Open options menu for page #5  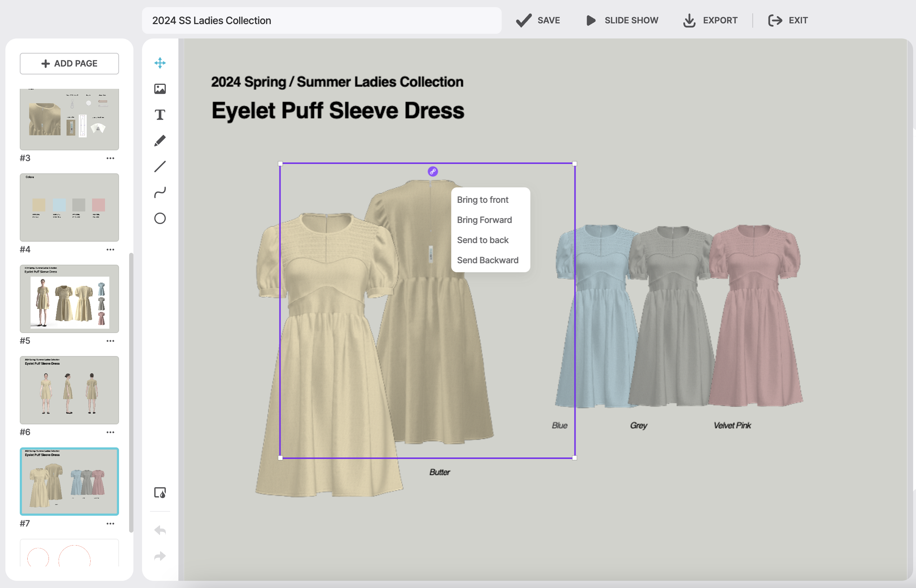tap(110, 341)
